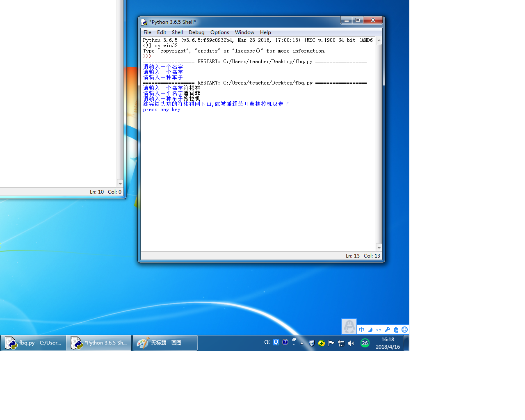The image size is (525, 420).
Task: Open the Window menu
Action: [244, 32]
